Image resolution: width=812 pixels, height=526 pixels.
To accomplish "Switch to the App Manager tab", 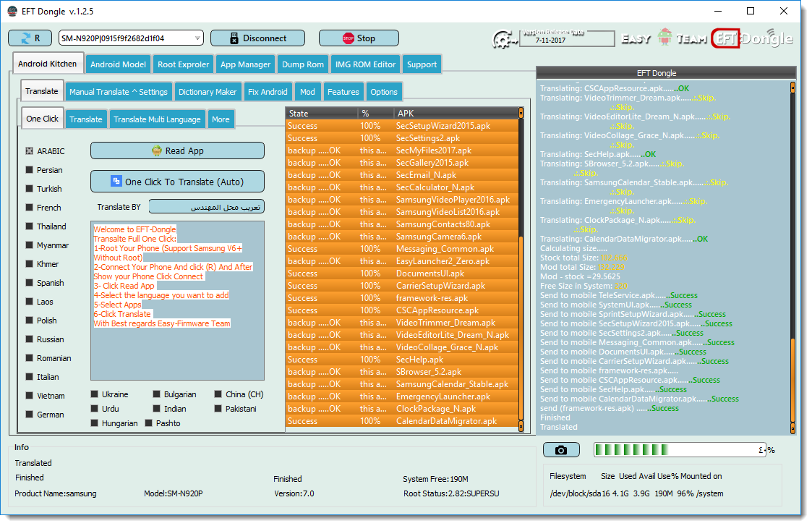I will [245, 64].
